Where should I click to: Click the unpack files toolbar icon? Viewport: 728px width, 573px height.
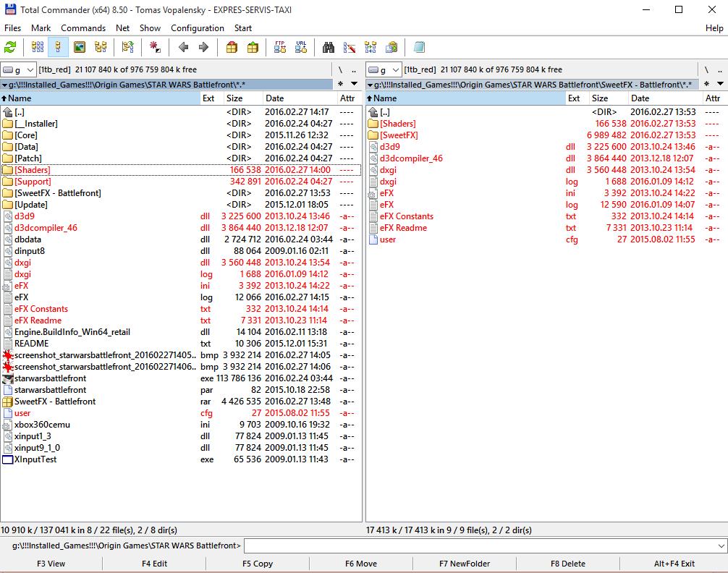[253, 47]
